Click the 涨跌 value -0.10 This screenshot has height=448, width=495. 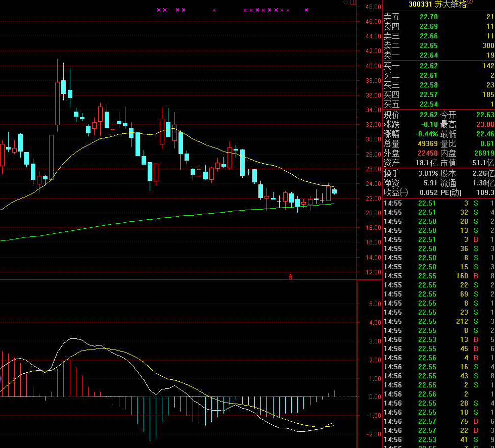(x=429, y=124)
